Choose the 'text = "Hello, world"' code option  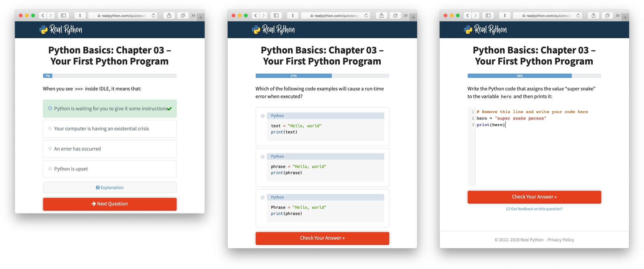322,126
